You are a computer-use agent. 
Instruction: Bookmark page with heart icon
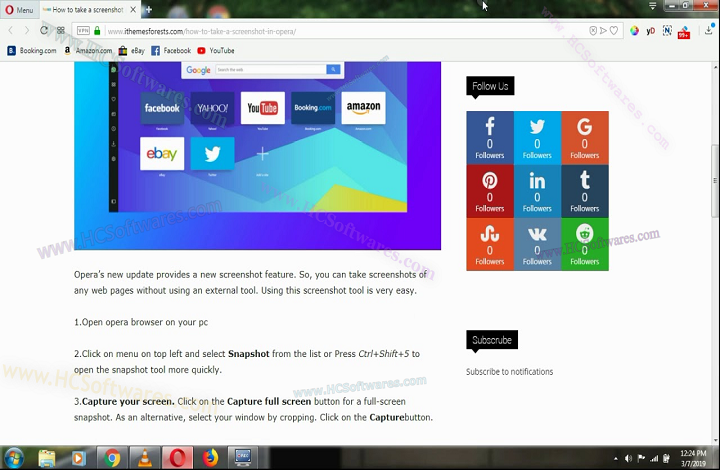pos(613,30)
